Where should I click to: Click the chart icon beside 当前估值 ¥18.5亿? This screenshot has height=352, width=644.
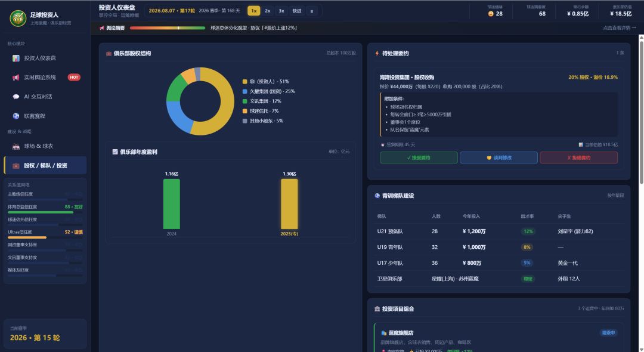[581, 145]
